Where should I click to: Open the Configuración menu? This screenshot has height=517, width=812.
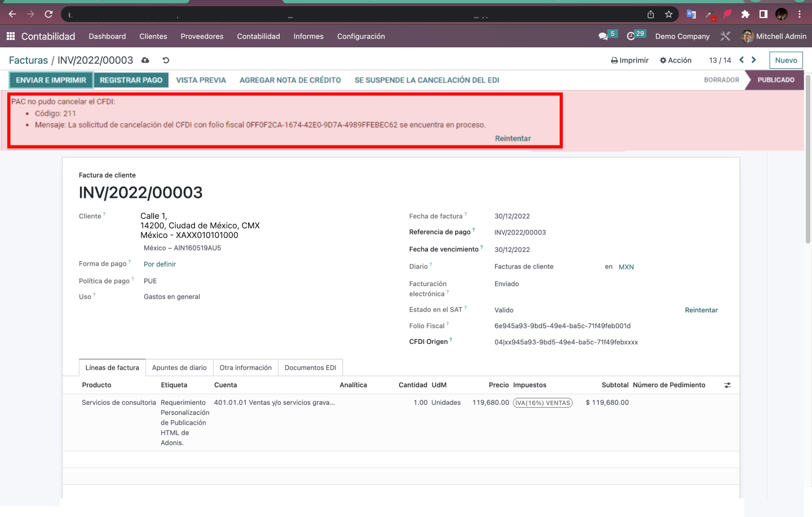[361, 36]
